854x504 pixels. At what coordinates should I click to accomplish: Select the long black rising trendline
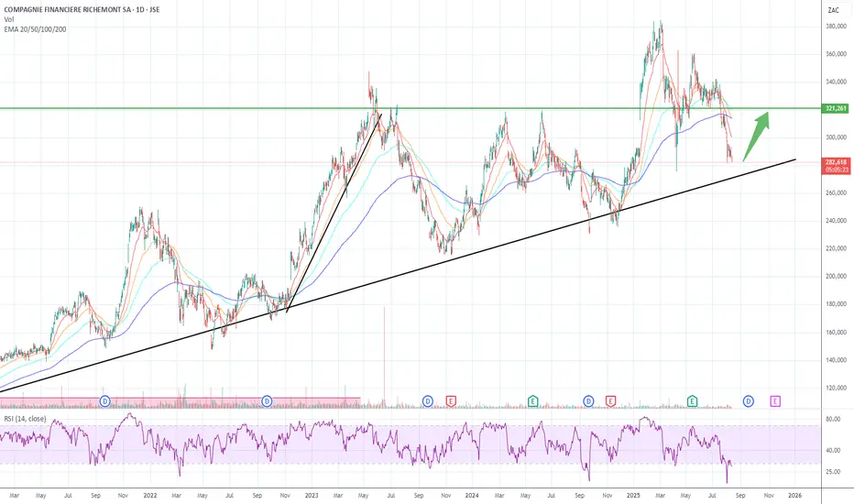tap(398, 275)
